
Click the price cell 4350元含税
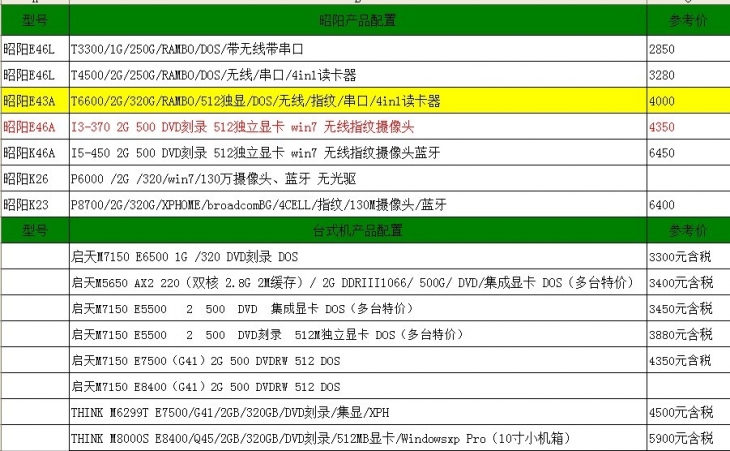pos(688,360)
